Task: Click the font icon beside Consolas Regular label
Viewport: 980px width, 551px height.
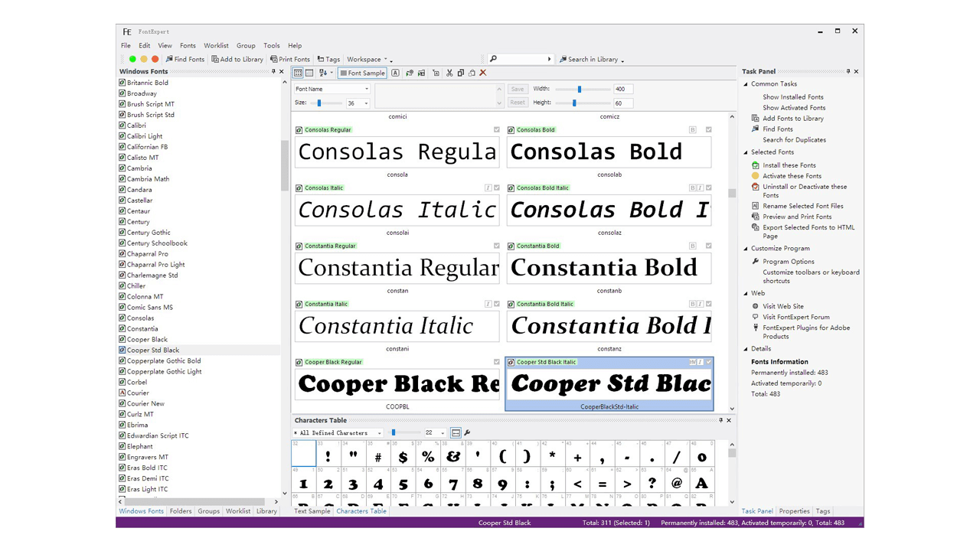Action: (299, 130)
